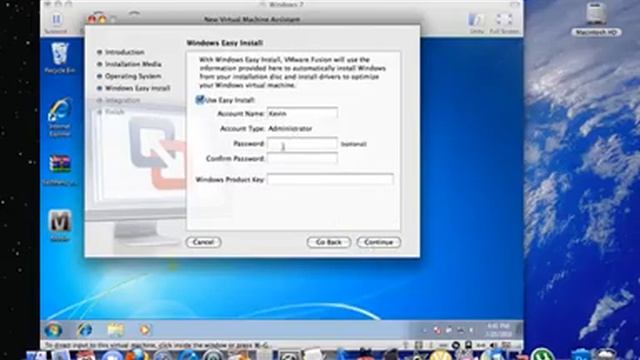The width and height of the screenshot is (640, 360).
Task: Select the Internet Explorer desktop shortcut
Action: [60, 117]
